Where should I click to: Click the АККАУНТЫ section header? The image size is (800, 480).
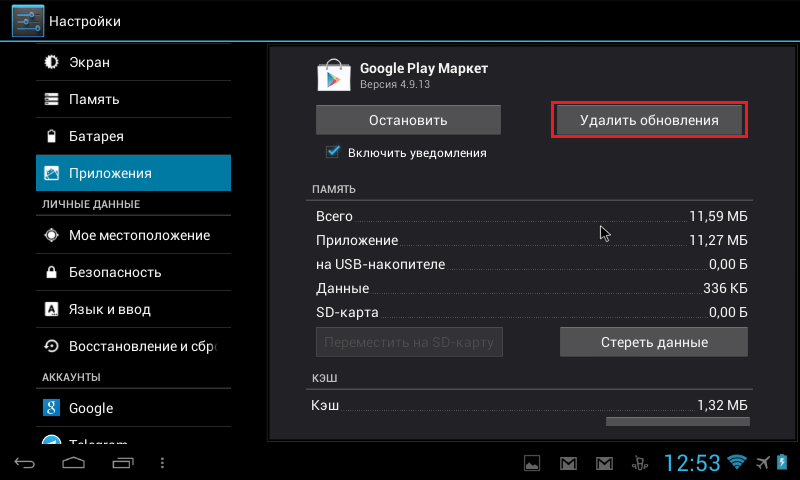click(71, 377)
